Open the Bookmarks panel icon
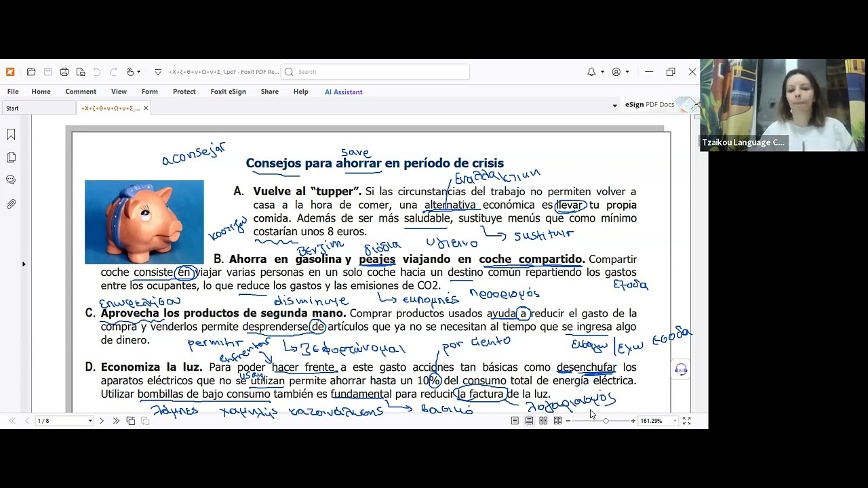This screenshot has width=868, height=488. pos(11,134)
